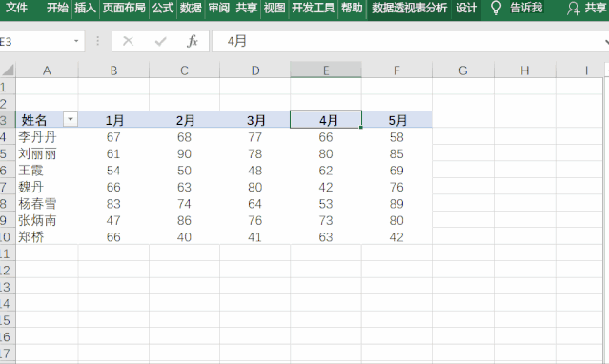Click the select-all corner triangle

(x=8, y=71)
